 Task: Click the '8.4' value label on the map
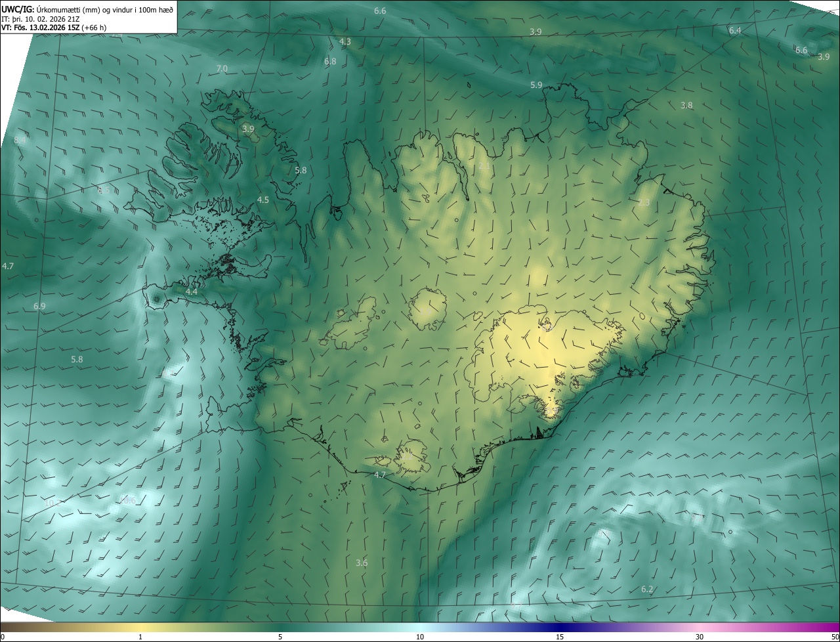(x=20, y=140)
